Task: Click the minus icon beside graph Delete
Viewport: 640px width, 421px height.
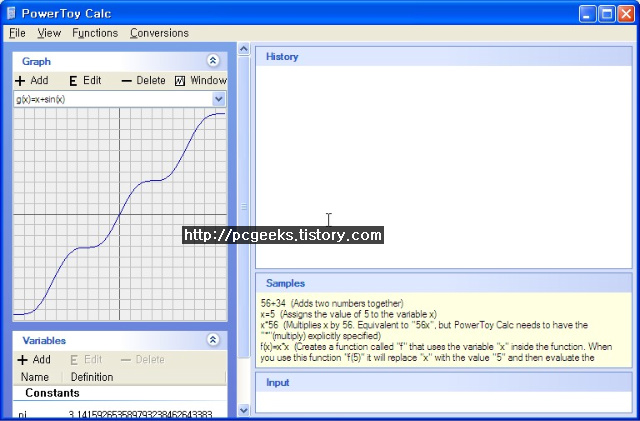Action: click(127, 81)
